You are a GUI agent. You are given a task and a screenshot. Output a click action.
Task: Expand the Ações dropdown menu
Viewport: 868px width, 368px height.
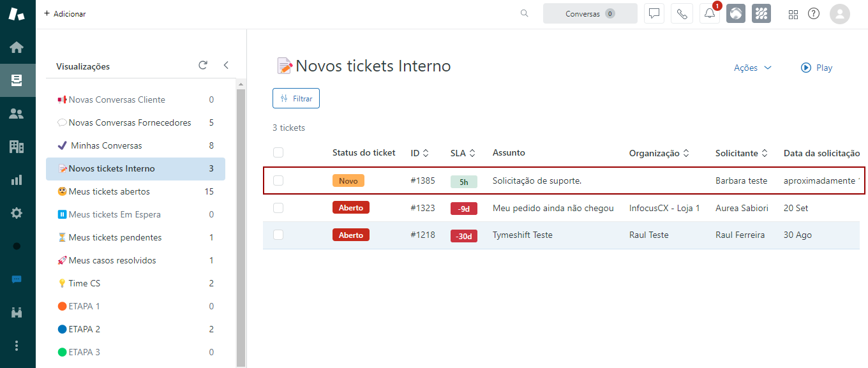click(752, 68)
